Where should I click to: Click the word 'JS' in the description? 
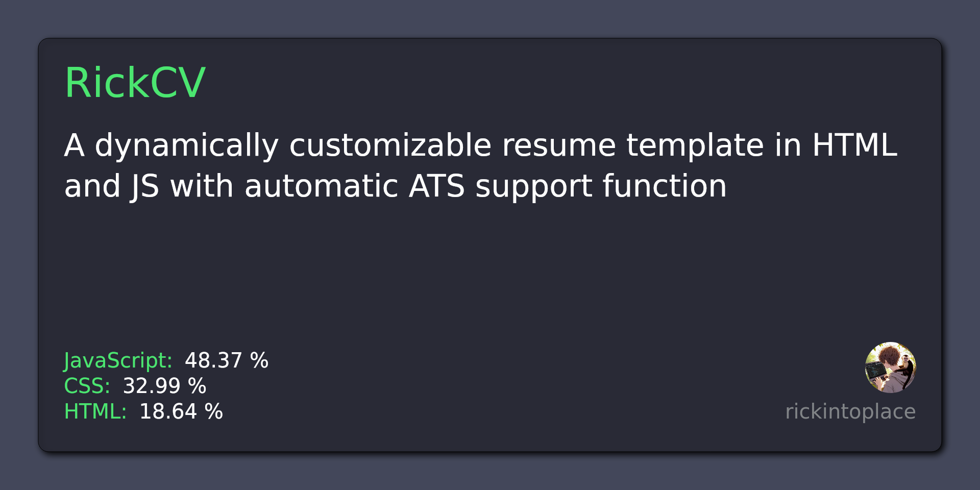coord(145,187)
